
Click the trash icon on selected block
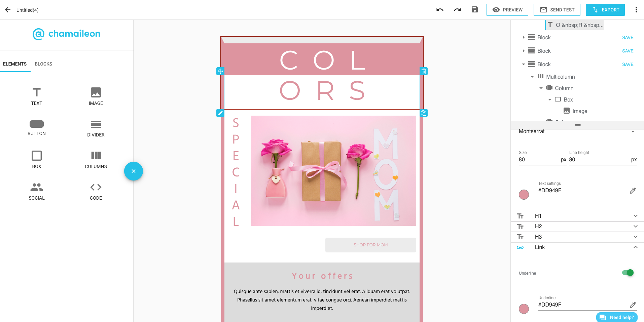tap(424, 71)
